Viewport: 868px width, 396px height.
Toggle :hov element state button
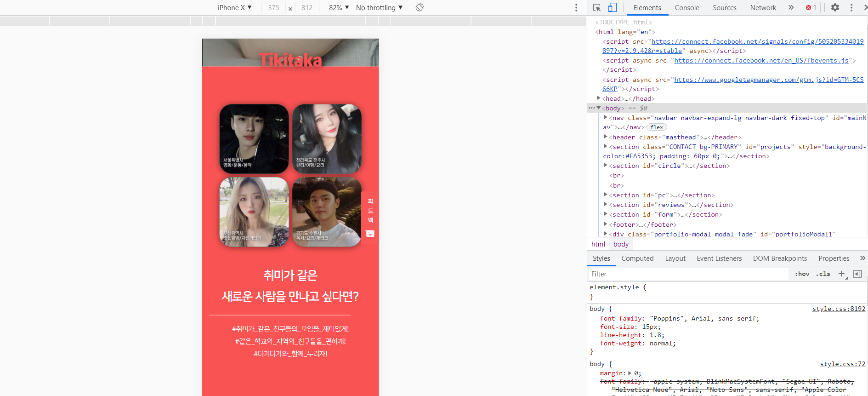[x=802, y=274]
